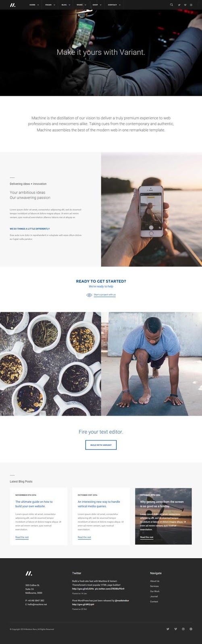The width and height of the screenshot is (202, 644).
Task: Open the Twitter icon in the header
Action: tap(179, 5)
